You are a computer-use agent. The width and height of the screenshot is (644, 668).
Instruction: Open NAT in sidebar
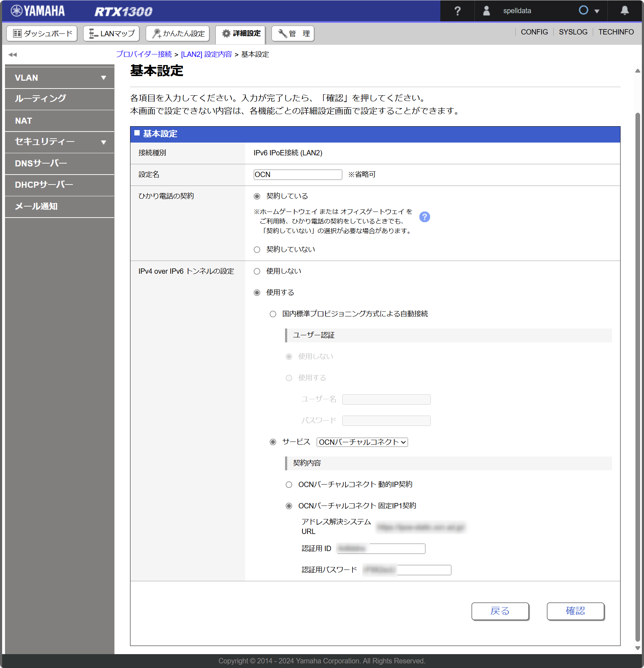[60, 121]
